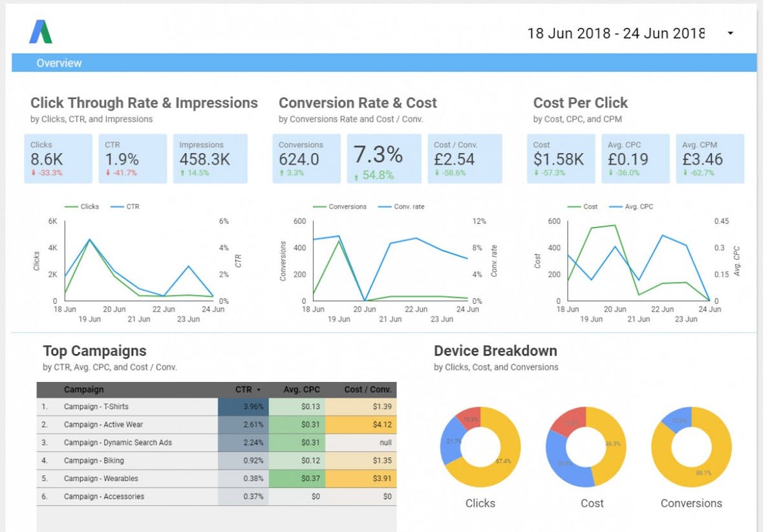The height and width of the screenshot is (532, 763).
Task: Click the Avg. CPC column header
Action: [x=301, y=390]
